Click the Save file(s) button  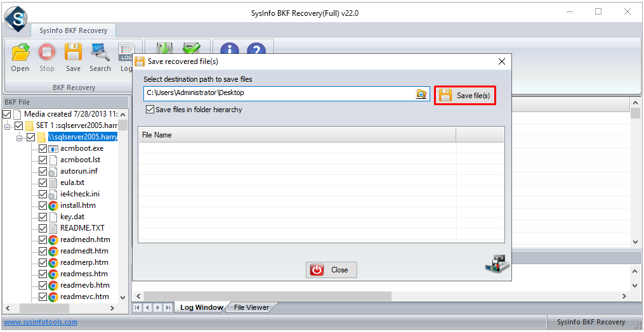(465, 95)
